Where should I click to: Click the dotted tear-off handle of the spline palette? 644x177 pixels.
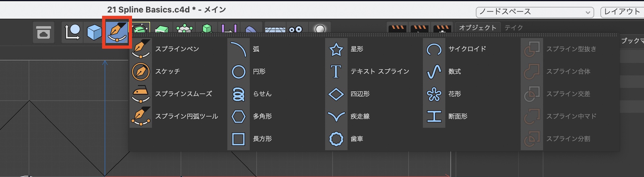click(374, 35)
